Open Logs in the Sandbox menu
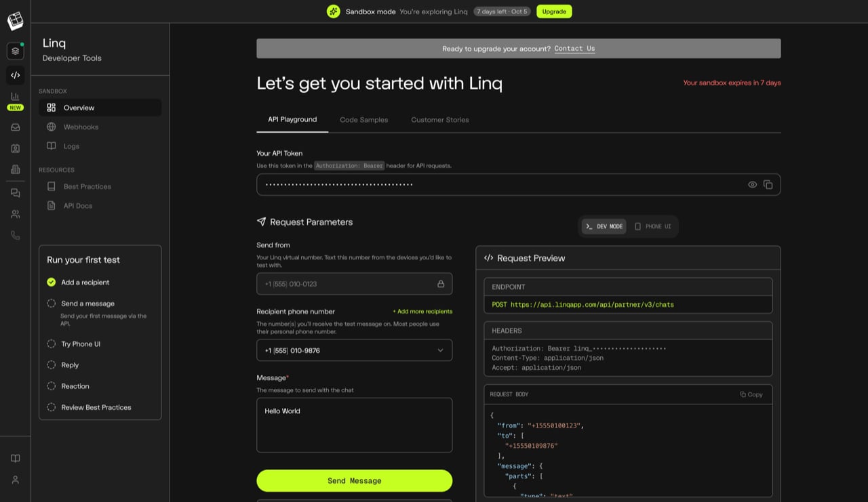868x502 pixels. [100, 146]
